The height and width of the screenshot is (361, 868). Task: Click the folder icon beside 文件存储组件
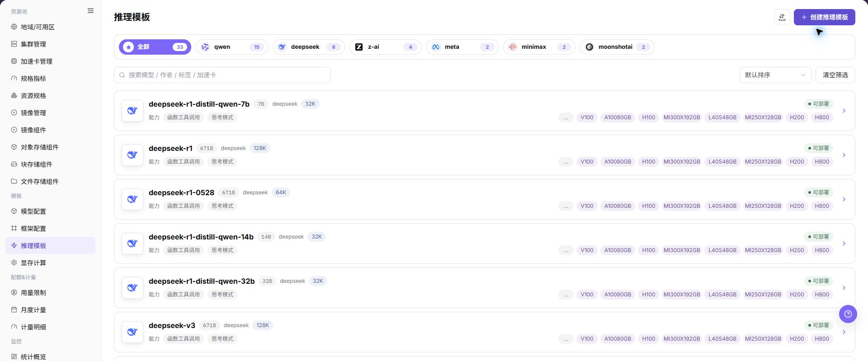point(14,182)
